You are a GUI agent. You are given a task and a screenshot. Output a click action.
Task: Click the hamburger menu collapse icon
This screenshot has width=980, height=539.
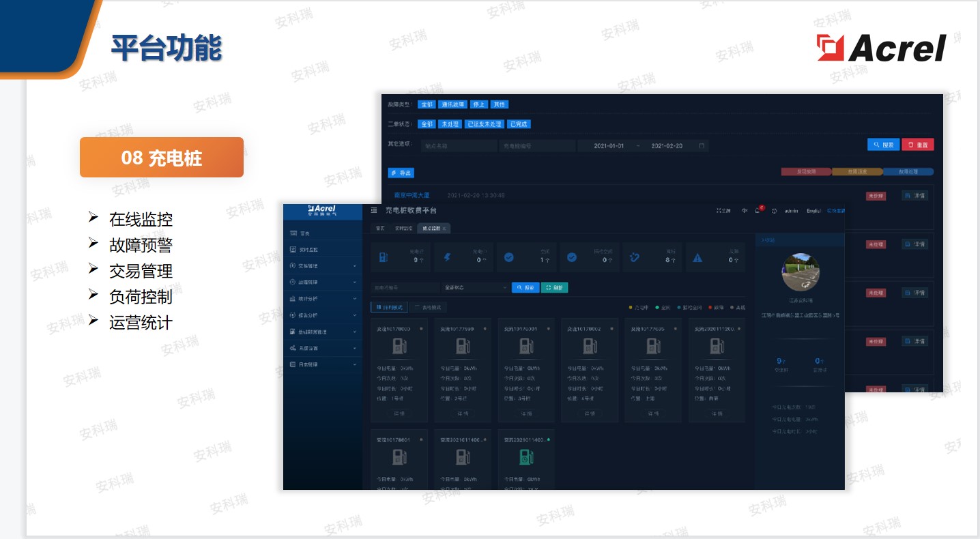[374, 211]
